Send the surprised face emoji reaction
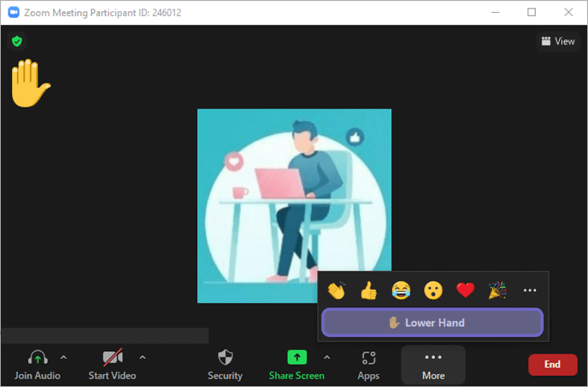 (x=433, y=290)
